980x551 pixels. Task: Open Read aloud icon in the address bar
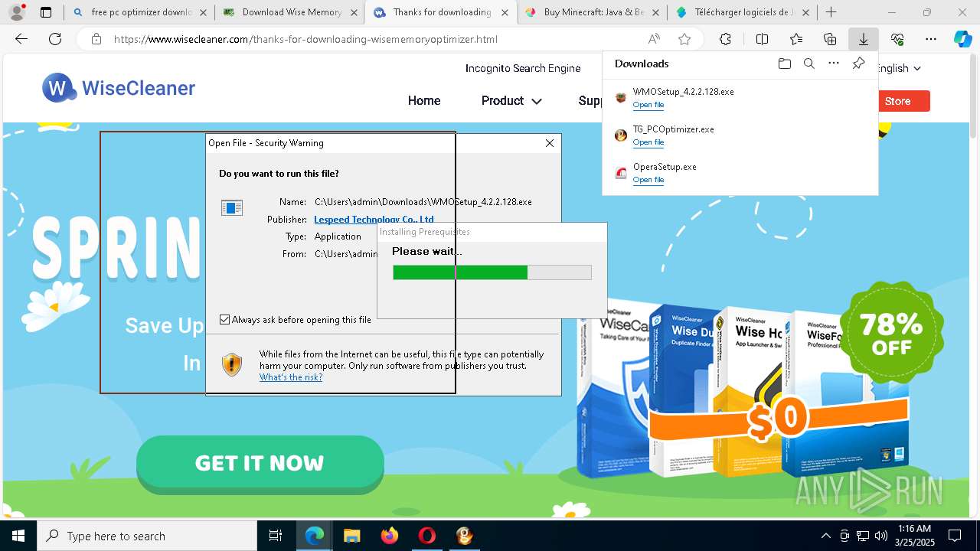[x=654, y=39]
